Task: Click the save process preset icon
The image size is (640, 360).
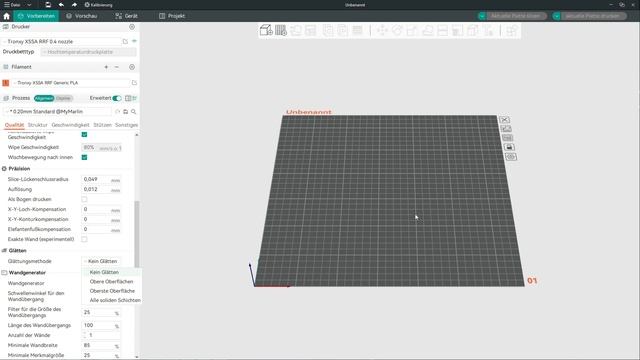Action: coord(126,111)
